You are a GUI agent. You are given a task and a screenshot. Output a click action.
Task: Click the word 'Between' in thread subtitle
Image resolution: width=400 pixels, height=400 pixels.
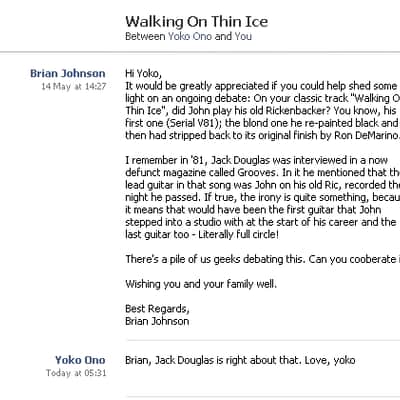click(145, 36)
